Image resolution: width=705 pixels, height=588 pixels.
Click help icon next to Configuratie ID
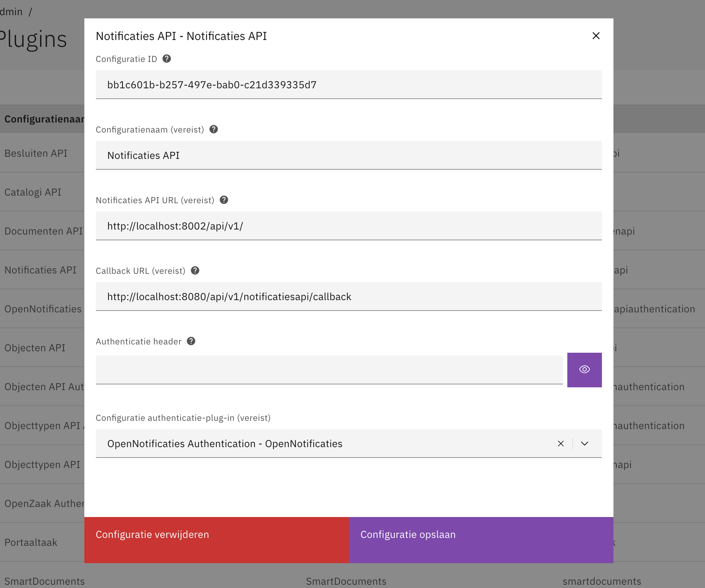[167, 59]
